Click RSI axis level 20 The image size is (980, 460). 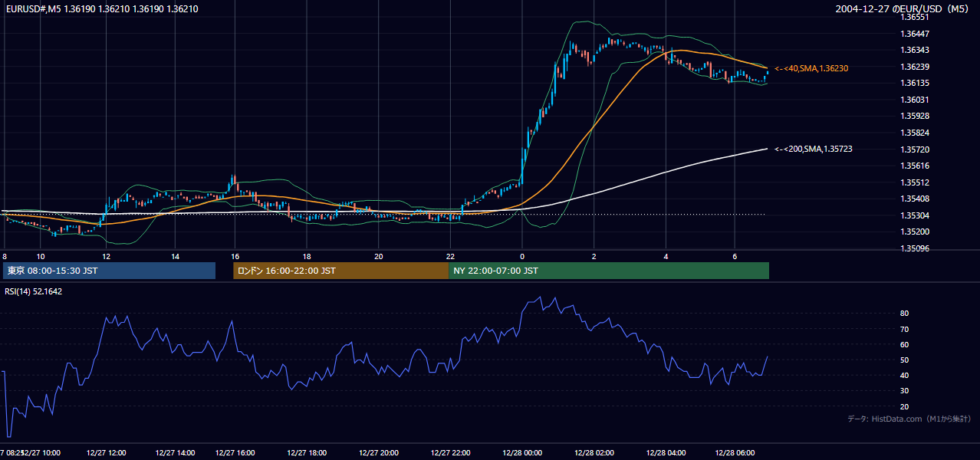click(x=905, y=406)
